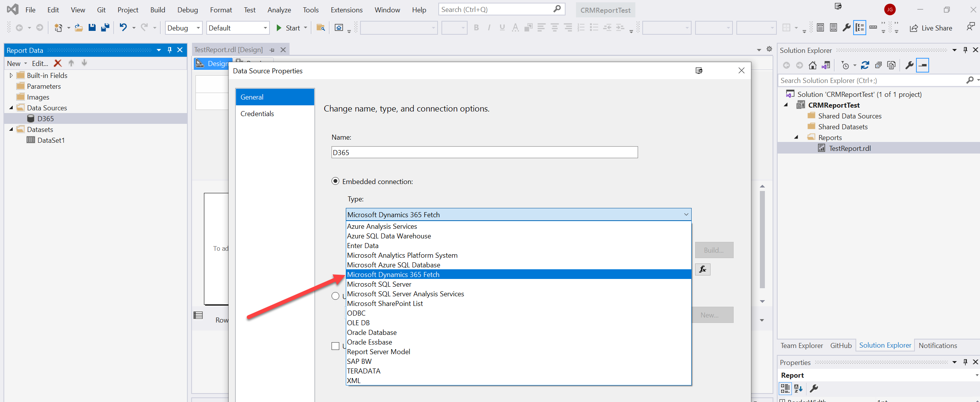Click the Send Feedback person icon
Image resolution: width=980 pixels, height=402 pixels.
[x=970, y=27]
